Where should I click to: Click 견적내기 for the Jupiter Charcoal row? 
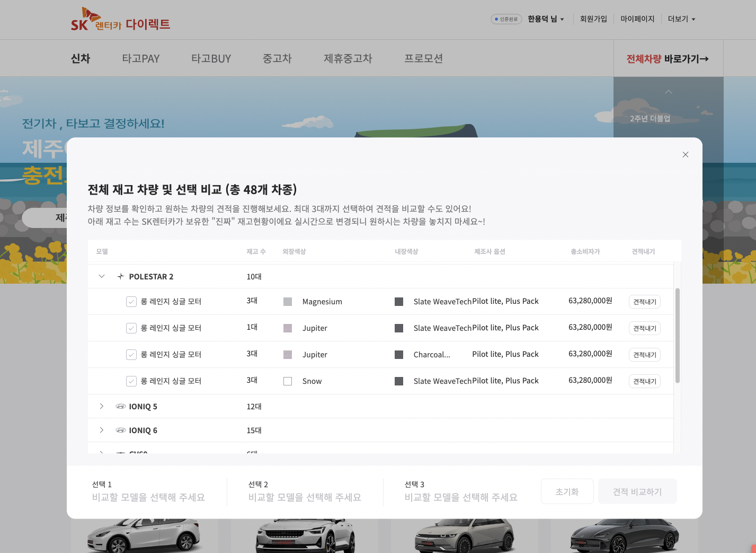click(645, 355)
